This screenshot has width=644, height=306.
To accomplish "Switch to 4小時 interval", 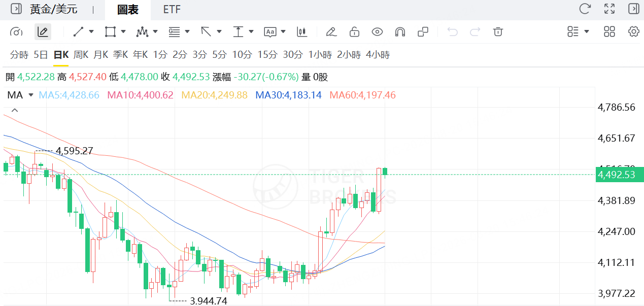I will [x=378, y=55].
